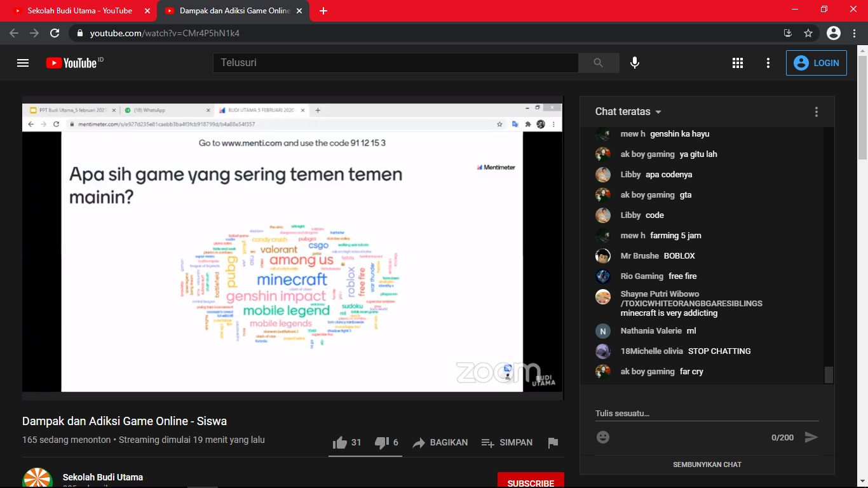The height and width of the screenshot is (488, 868).
Task: Dislike the video with thumbs down
Action: tap(382, 443)
